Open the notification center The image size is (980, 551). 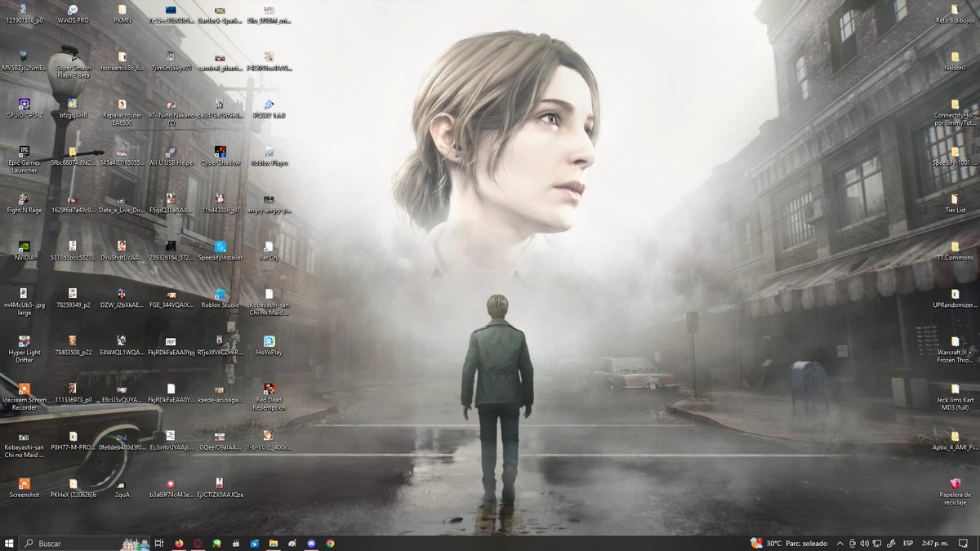point(964,543)
